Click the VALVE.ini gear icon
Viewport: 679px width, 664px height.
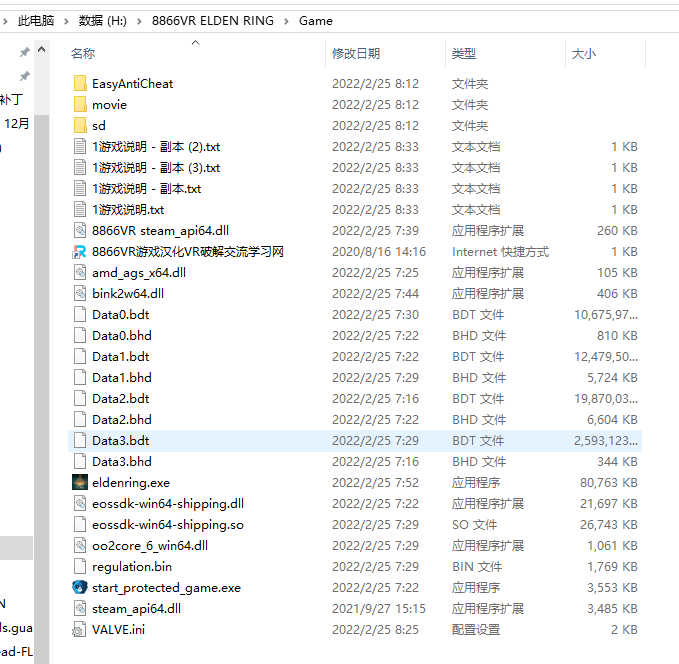(x=79, y=629)
